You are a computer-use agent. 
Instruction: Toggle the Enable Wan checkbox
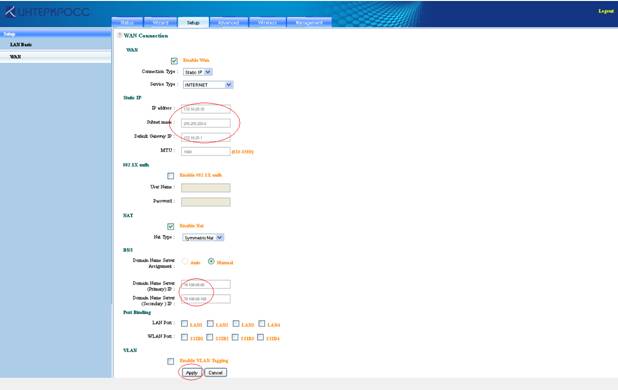click(174, 61)
